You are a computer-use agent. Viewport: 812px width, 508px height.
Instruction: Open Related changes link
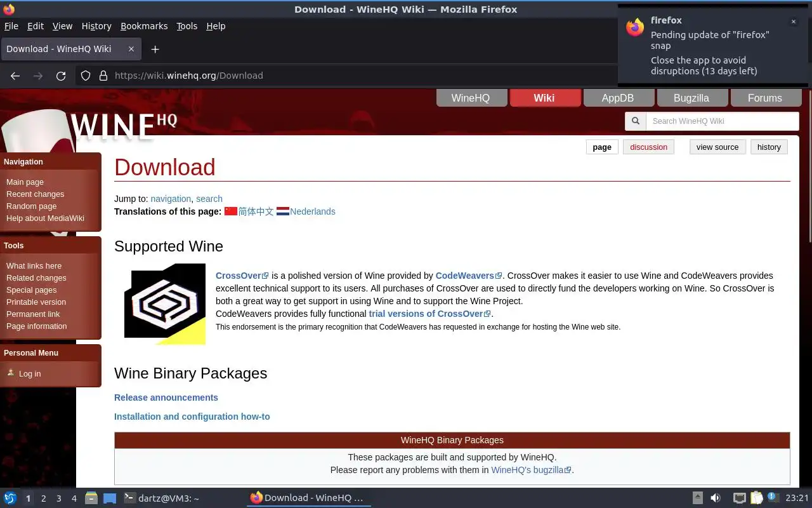pyautogui.click(x=36, y=278)
